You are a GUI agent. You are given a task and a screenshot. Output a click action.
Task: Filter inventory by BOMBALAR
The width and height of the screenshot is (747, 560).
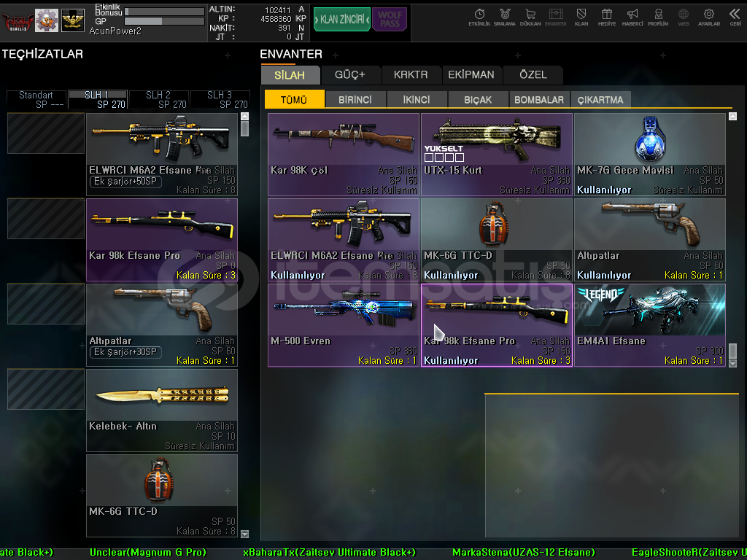pos(539,100)
